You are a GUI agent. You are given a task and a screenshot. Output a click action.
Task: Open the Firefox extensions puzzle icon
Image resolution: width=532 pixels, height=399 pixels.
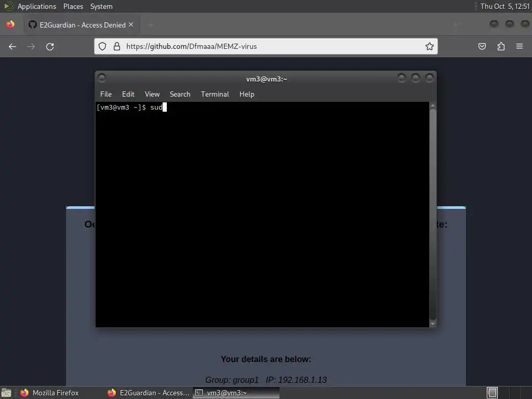coord(501,46)
